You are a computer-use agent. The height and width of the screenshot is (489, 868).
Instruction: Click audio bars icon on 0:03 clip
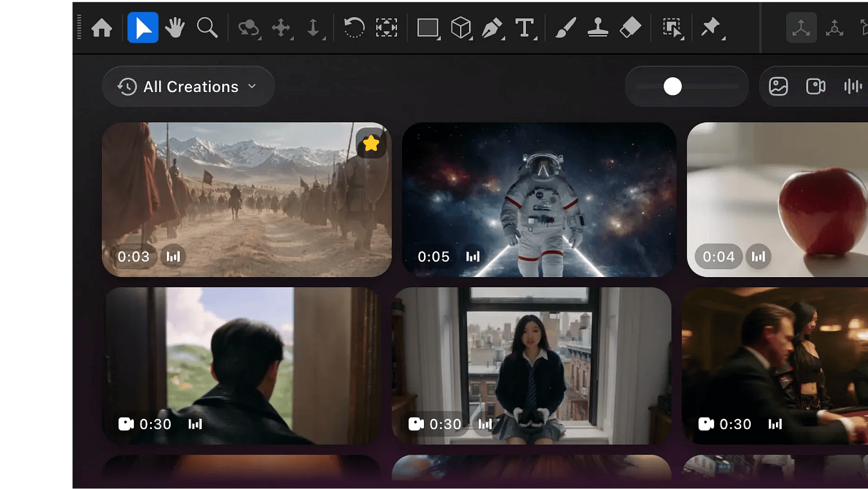click(173, 257)
